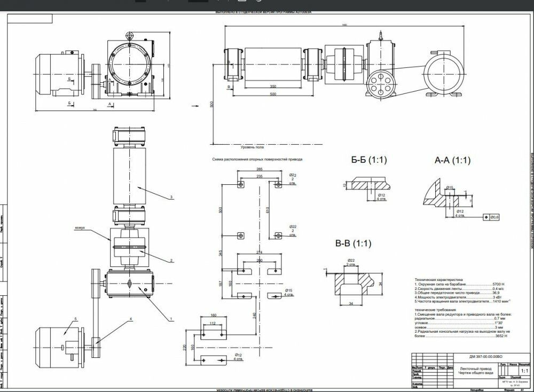The height and width of the screenshot is (392, 534).
Task: Click the 240 vertical dimension
Action: pyautogui.click(x=255, y=316)
